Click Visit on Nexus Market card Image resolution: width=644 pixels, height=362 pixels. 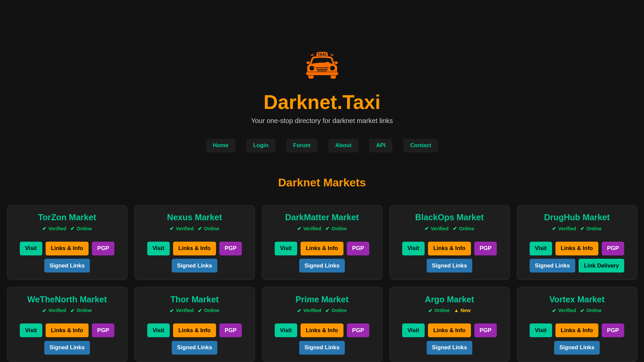158,248
